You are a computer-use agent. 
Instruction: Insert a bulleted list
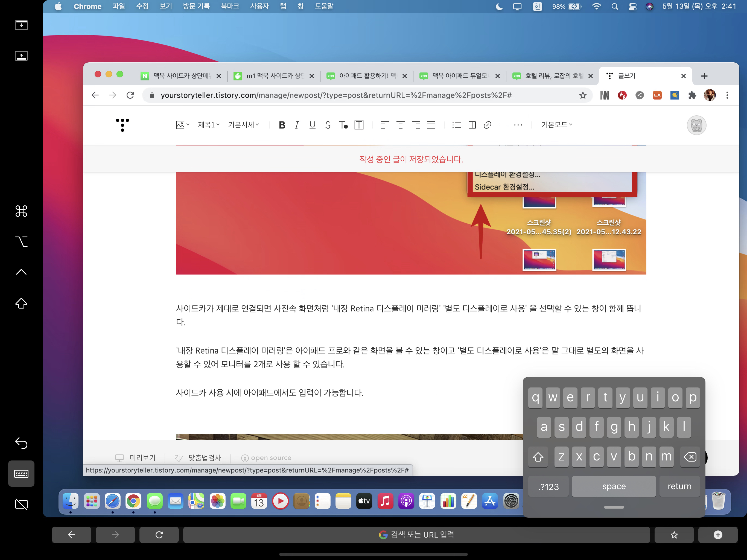[456, 125]
